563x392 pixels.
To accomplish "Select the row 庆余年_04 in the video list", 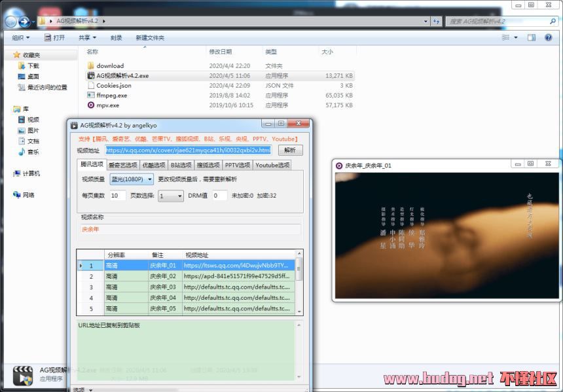I will click(186, 298).
